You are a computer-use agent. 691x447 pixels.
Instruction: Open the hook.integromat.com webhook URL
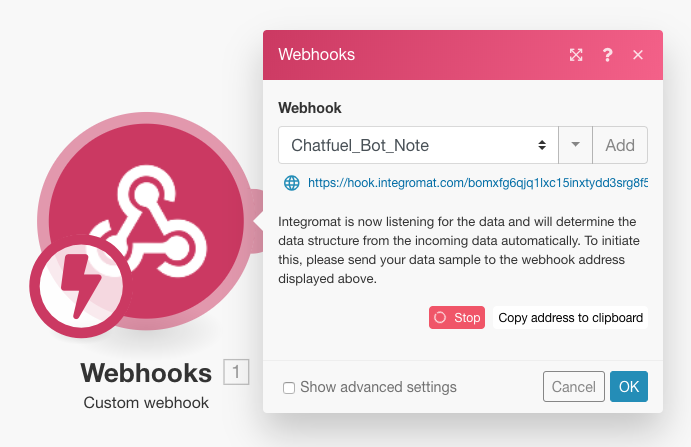478,183
